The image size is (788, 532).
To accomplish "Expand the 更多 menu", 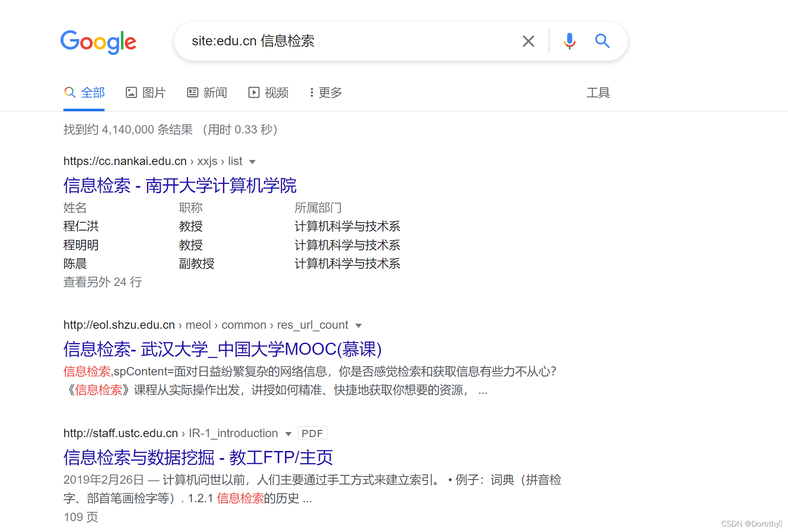I will tap(326, 92).
